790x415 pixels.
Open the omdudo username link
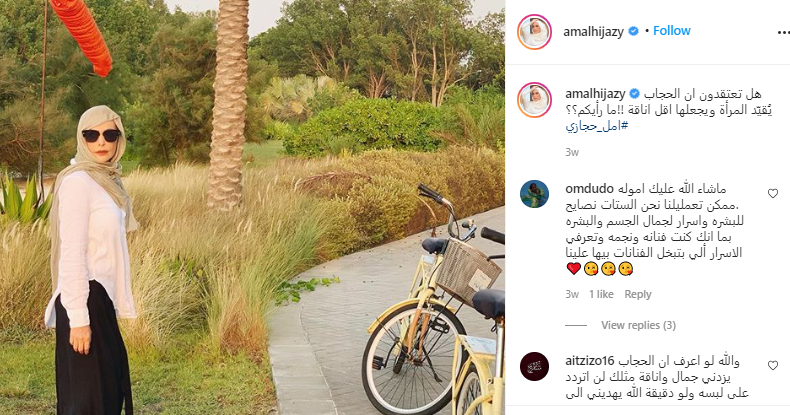(589, 189)
